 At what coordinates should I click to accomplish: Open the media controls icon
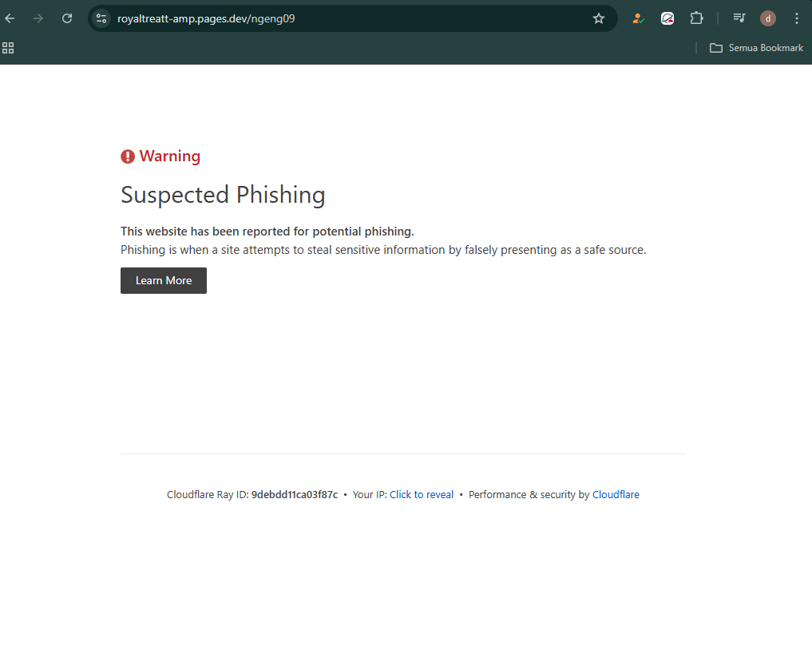click(739, 18)
